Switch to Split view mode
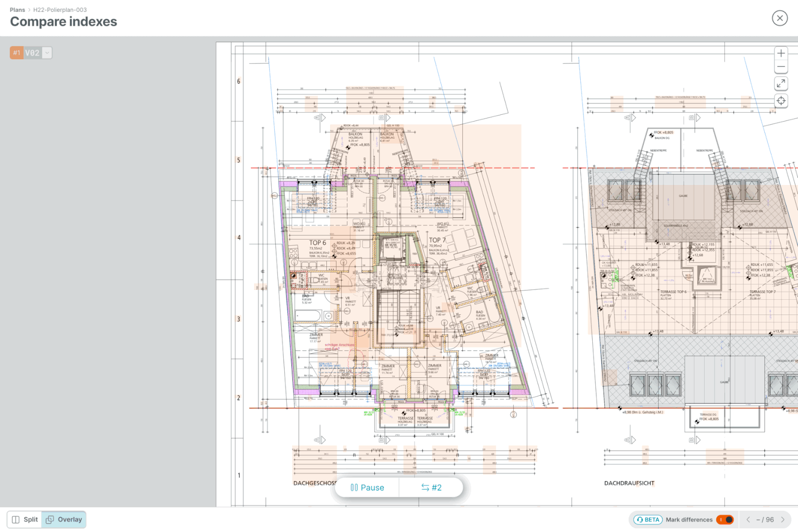 coord(25,520)
